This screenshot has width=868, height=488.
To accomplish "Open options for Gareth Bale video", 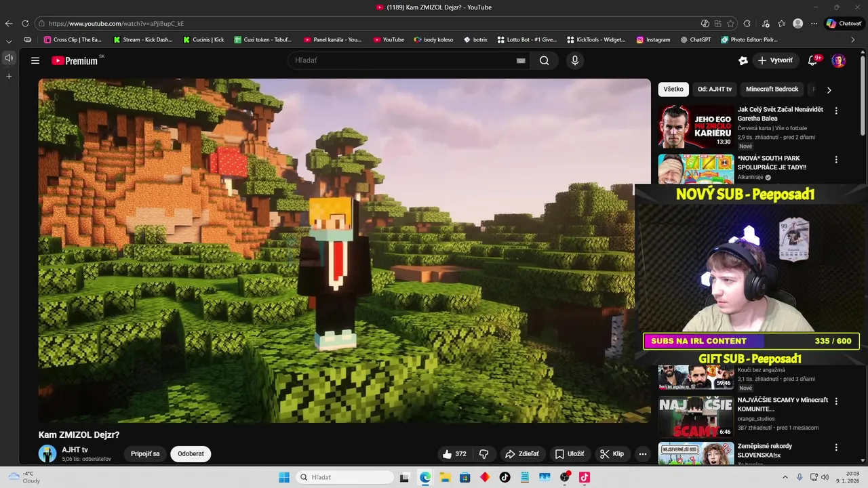I will [x=836, y=110].
